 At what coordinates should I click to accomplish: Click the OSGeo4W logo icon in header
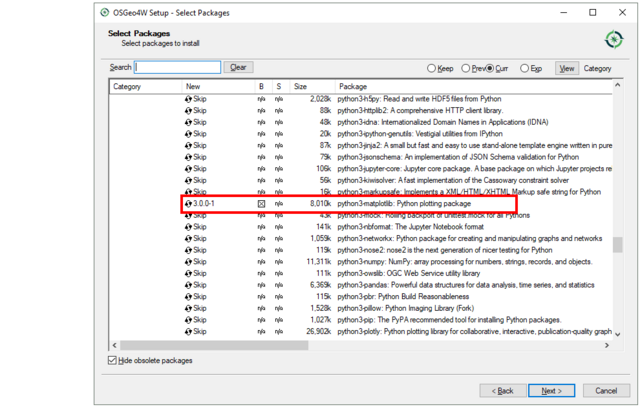(x=613, y=40)
